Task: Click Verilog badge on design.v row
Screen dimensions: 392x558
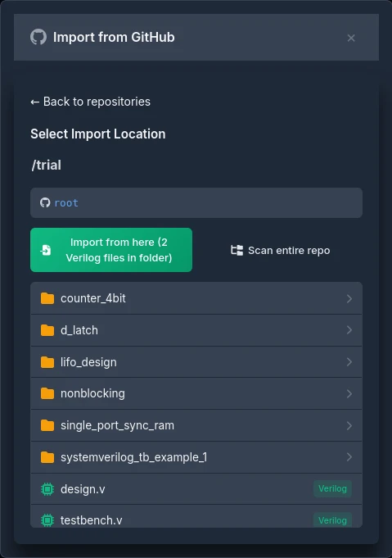Action: (x=332, y=488)
